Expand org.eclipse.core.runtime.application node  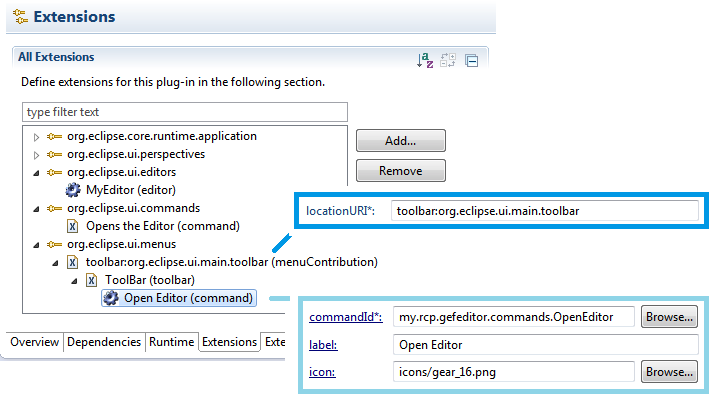[36, 137]
